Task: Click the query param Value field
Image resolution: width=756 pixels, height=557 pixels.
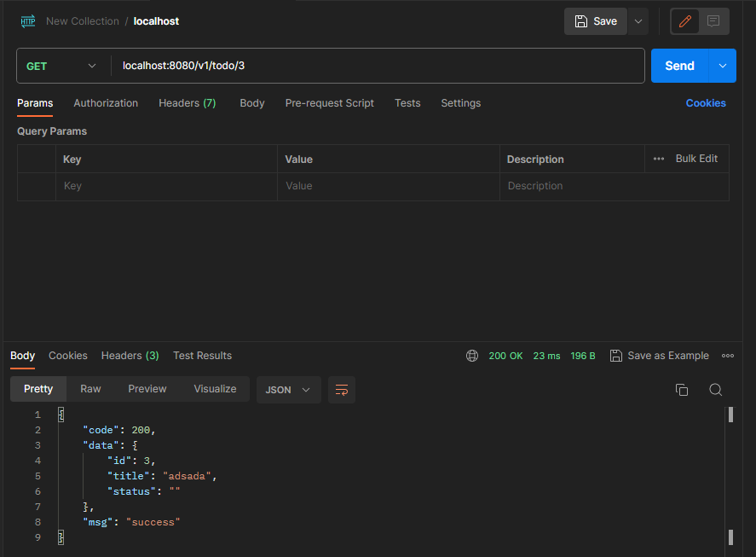Action: click(x=388, y=186)
